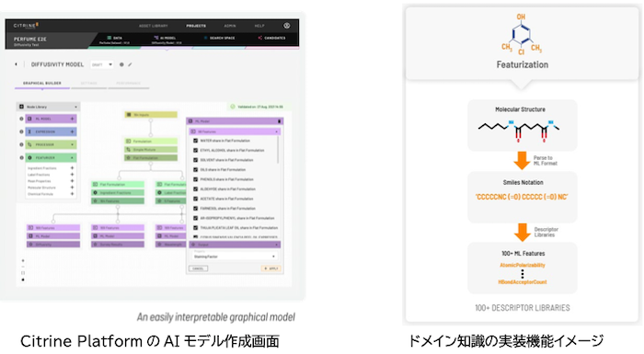Viewport: 644px width, 354px height.
Task: Collapse the Node Library panel
Action: (75, 107)
